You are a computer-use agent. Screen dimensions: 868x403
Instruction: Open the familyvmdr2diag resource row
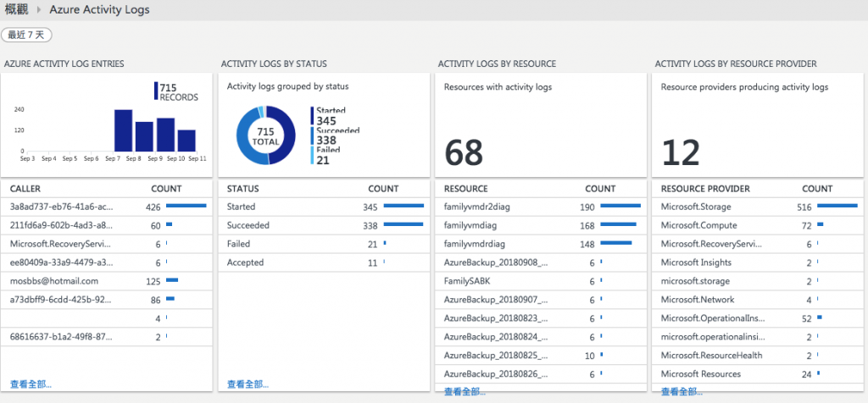point(540,207)
